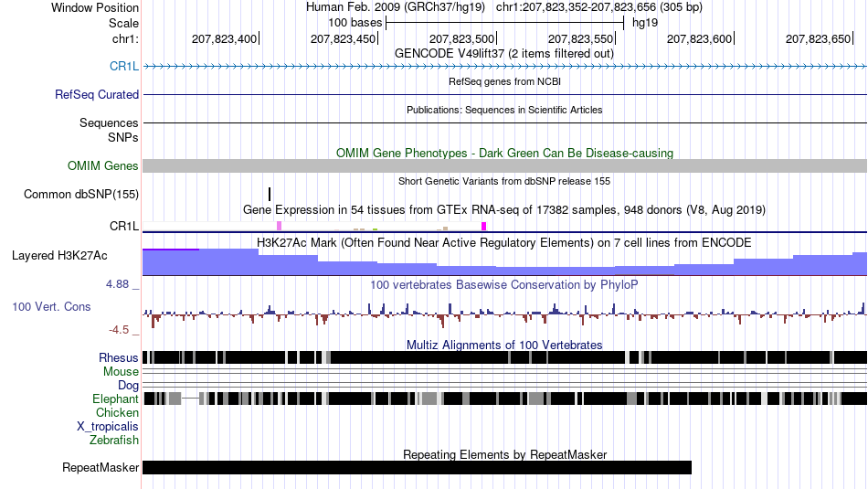The height and width of the screenshot is (489, 868).
Task: Click the GENCODE V49lift37 track title
Action: (x=504, y=54)
